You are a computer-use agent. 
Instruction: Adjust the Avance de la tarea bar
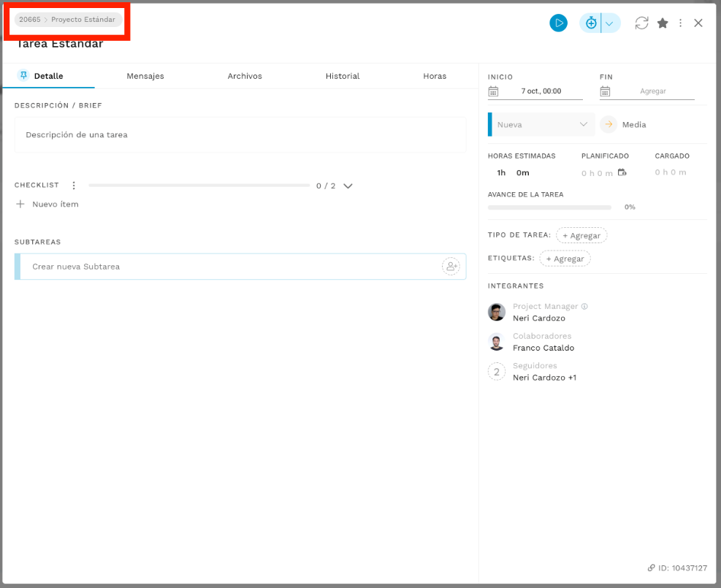(549, 207)
